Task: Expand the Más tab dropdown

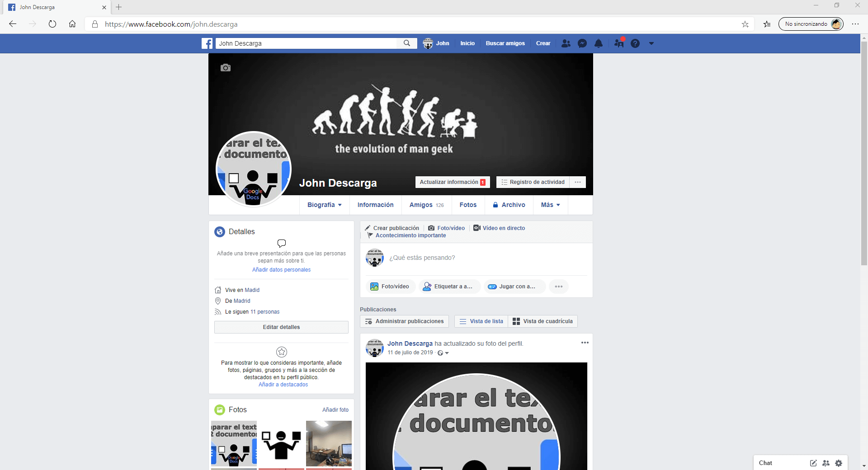Action: tap(550, 205)
